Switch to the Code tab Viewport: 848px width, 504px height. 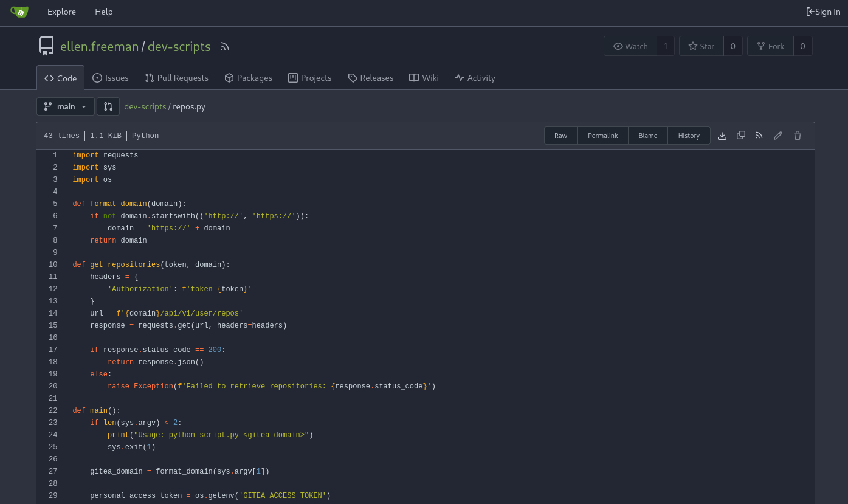61,78
